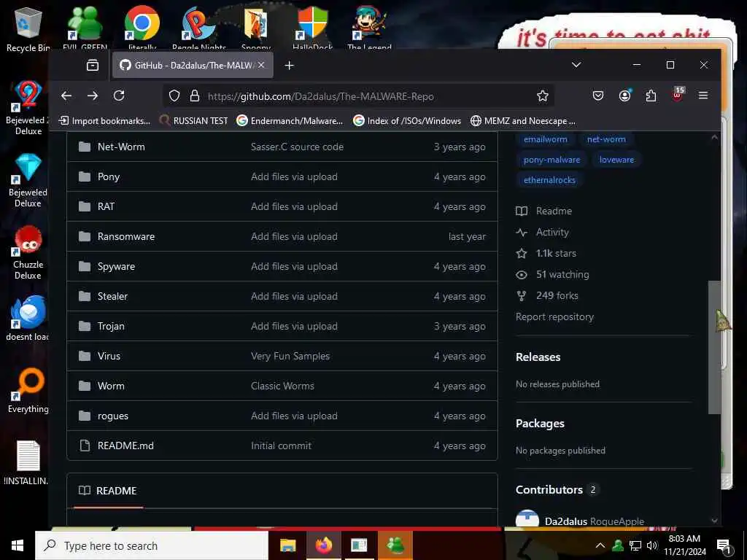Click the emailworm topic tag
This screenshot has height=560, width=747.
(x=546, y=139)
